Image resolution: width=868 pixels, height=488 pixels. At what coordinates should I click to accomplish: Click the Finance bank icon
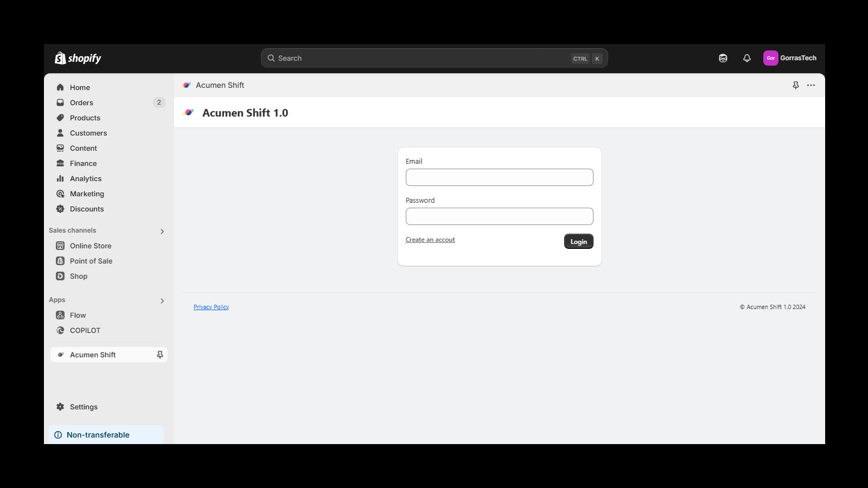[x=60, y=163]
